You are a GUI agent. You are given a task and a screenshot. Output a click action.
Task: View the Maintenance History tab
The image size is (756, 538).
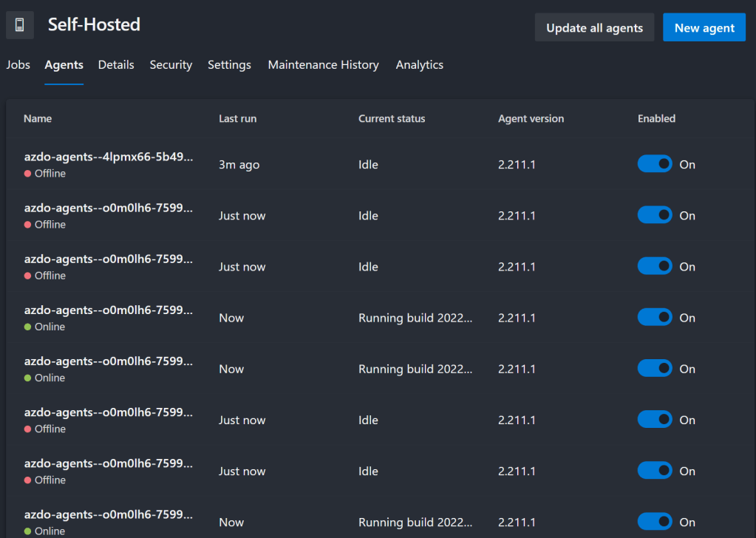(x=323, y=65)
